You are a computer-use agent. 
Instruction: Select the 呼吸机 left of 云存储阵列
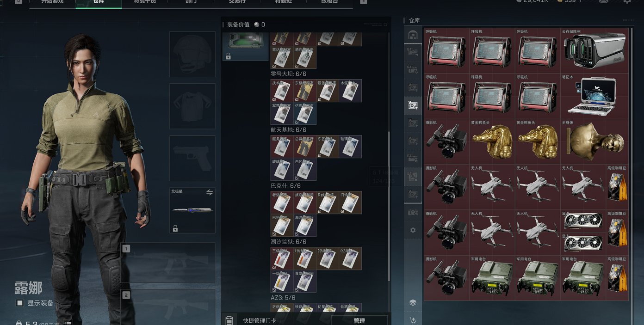point(538,51)
